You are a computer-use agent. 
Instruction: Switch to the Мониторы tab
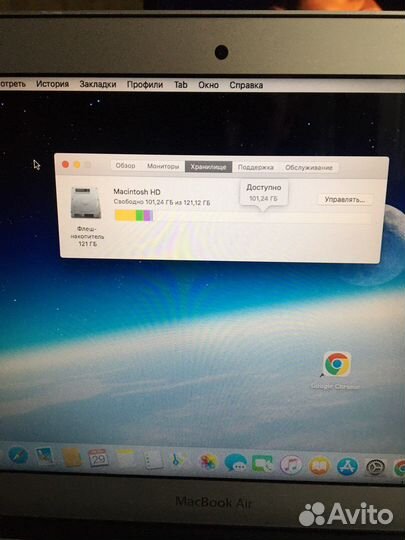click(163, 166)
